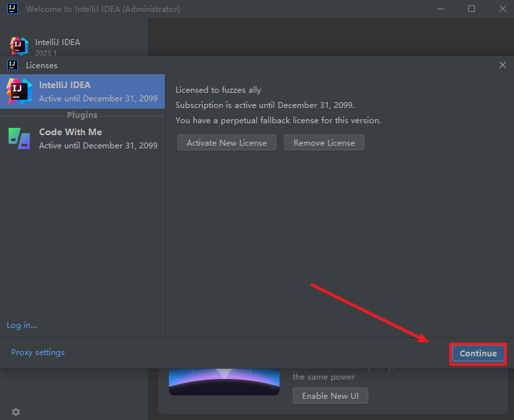This screenshot has width=514, height=420.
Task: Click IJ icon in Licenses dialog title
Action: coord(13,65)
